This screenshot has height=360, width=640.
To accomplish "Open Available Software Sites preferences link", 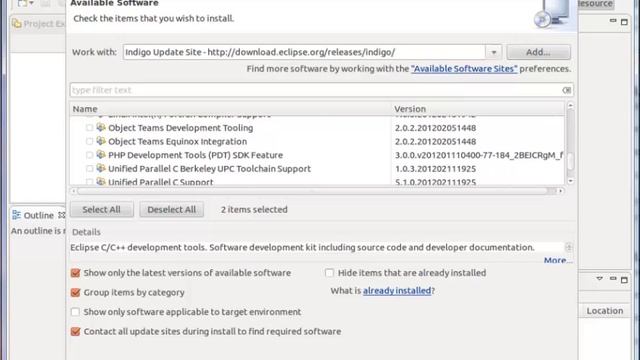I will [x=464, y=69].
